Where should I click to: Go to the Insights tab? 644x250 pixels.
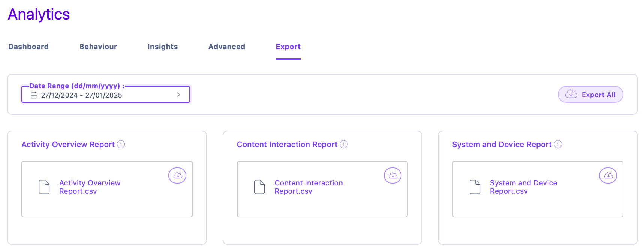coord(163,47)
